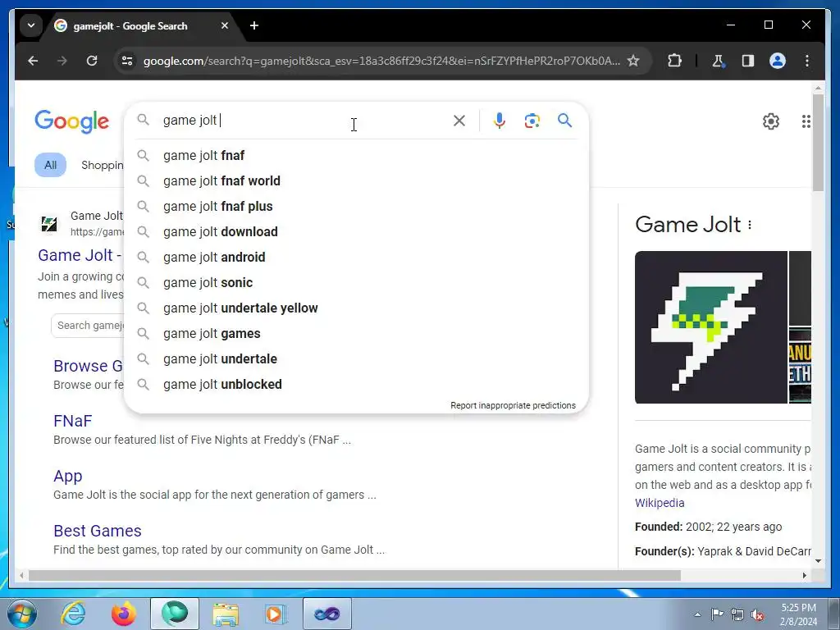Choose suggestion game jolt unblocked
This screenshot has height=630, width=840.
(x=356, y=385)
